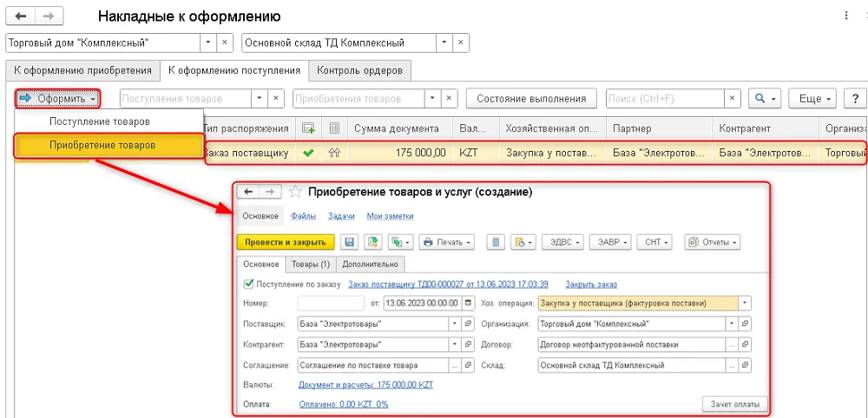Go forward in the Приобретение товаров и услуг window

[271, 192]
